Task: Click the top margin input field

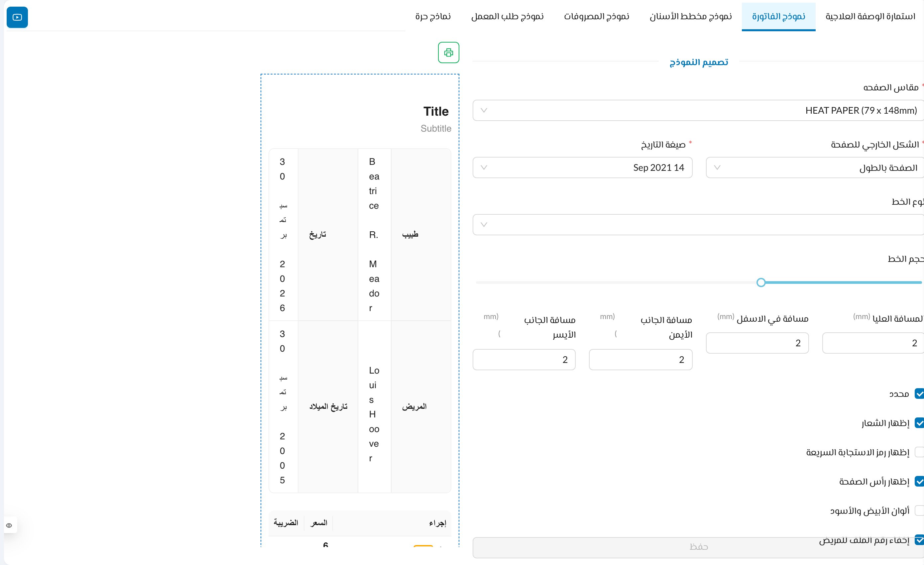Action: click(x=873, y=343)
